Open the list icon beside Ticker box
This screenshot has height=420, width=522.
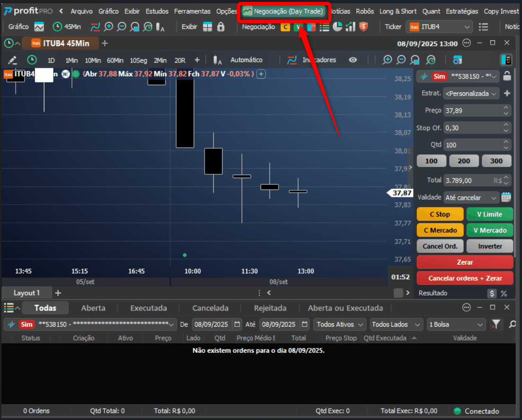[x=483, y=27]
